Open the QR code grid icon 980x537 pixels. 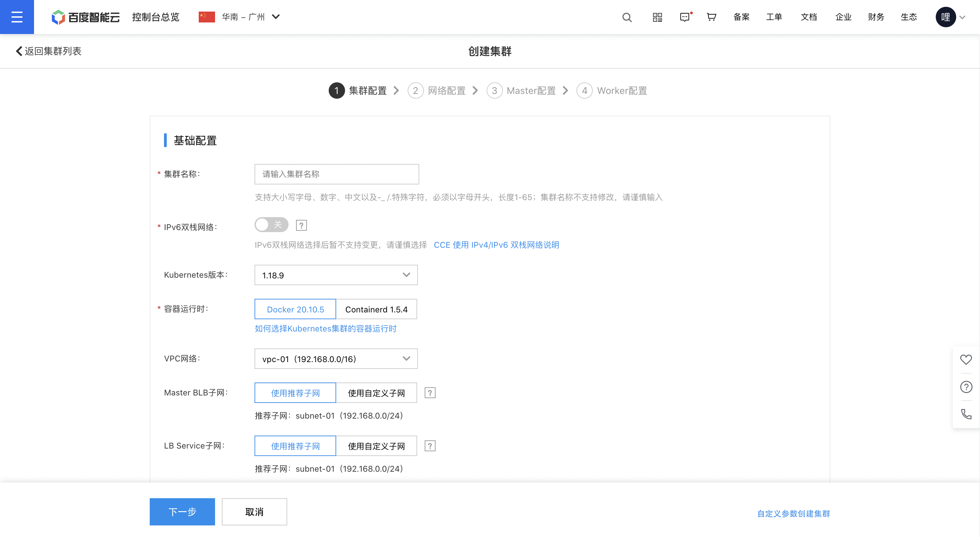pos(657,17)
